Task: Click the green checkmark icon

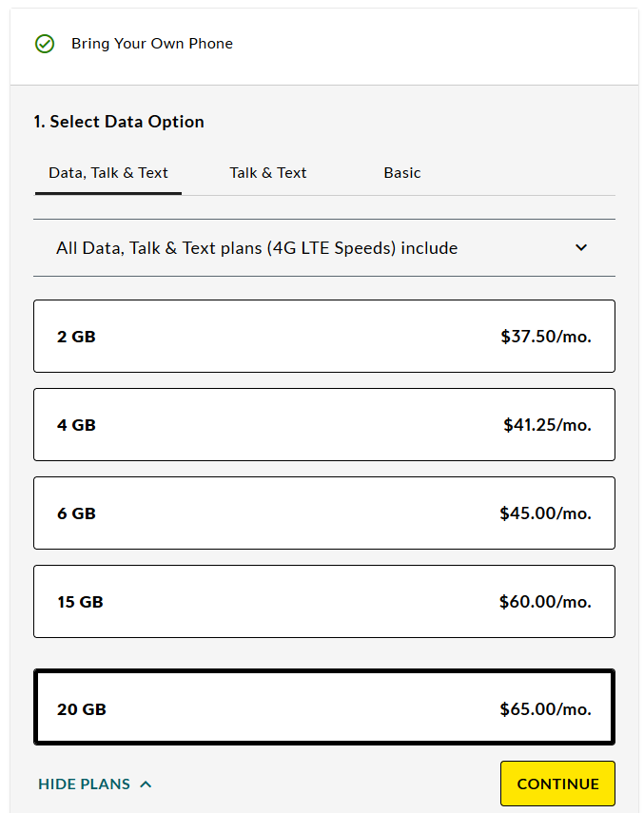Action: click(x=45, y=44)
